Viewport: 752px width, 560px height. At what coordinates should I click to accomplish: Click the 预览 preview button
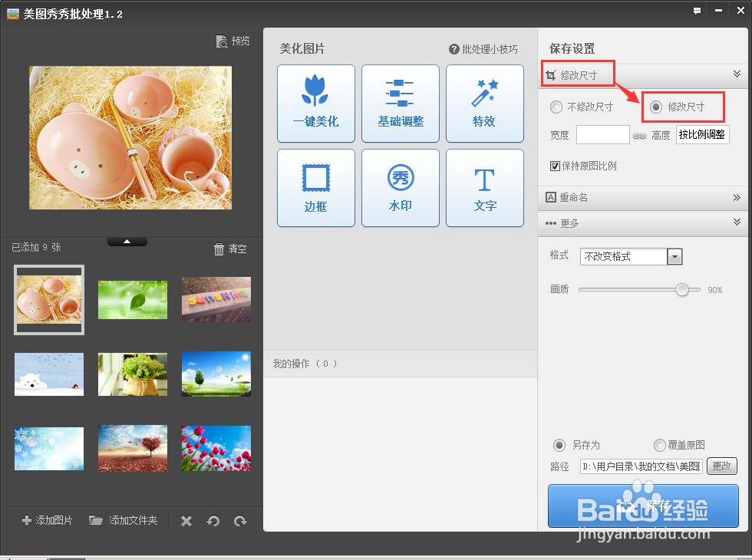pos(233,41)
